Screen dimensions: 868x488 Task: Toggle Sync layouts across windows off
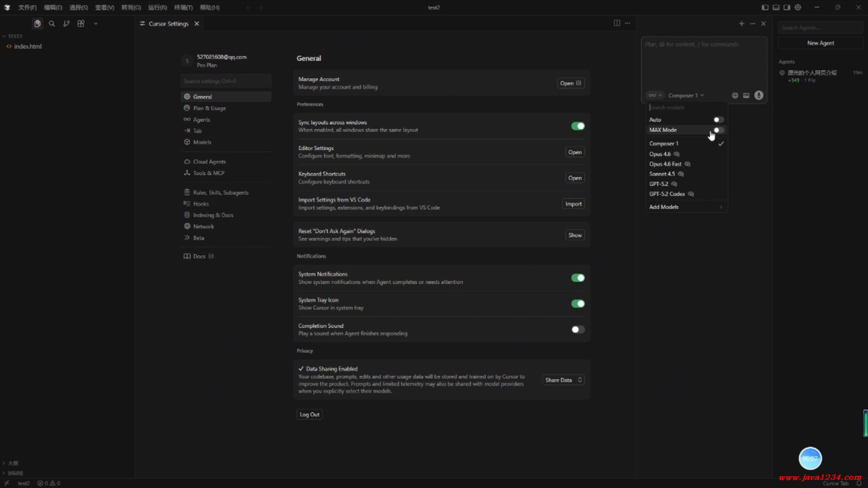coord(578,126)
